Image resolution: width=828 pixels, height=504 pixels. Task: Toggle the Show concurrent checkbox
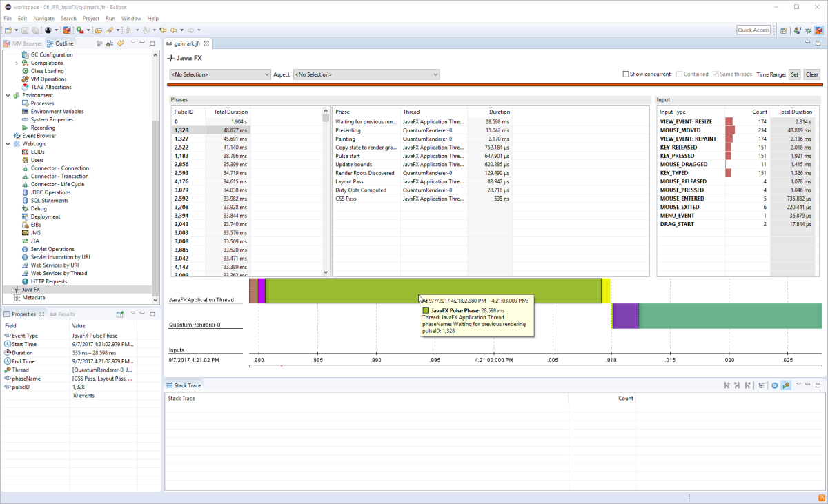point(626,74)
